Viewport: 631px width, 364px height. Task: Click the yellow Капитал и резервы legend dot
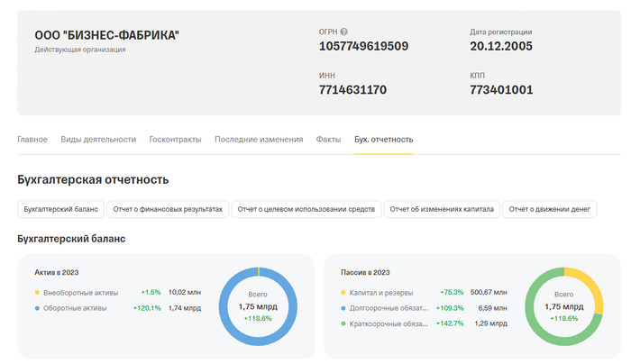(x=343, y=293)
